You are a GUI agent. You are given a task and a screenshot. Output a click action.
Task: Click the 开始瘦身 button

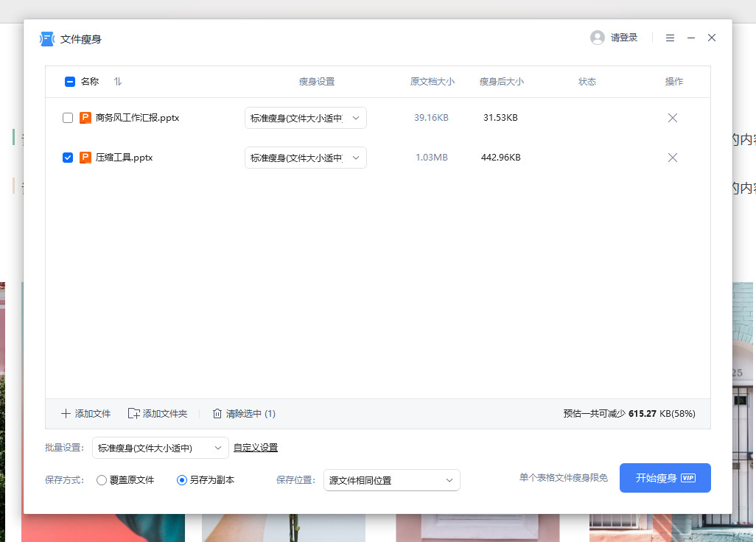(665, 478)
